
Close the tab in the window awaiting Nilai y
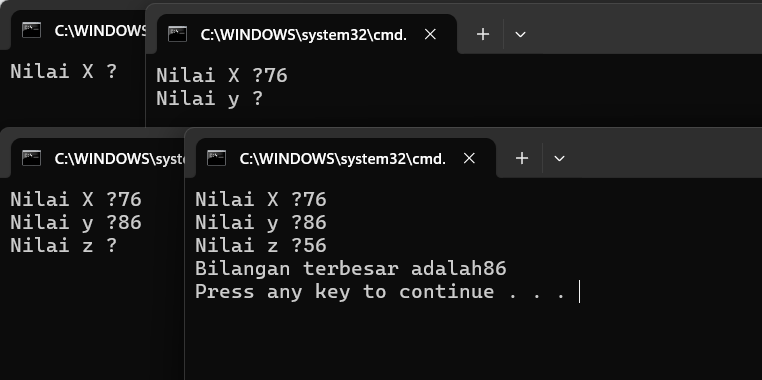click(430, 34)
